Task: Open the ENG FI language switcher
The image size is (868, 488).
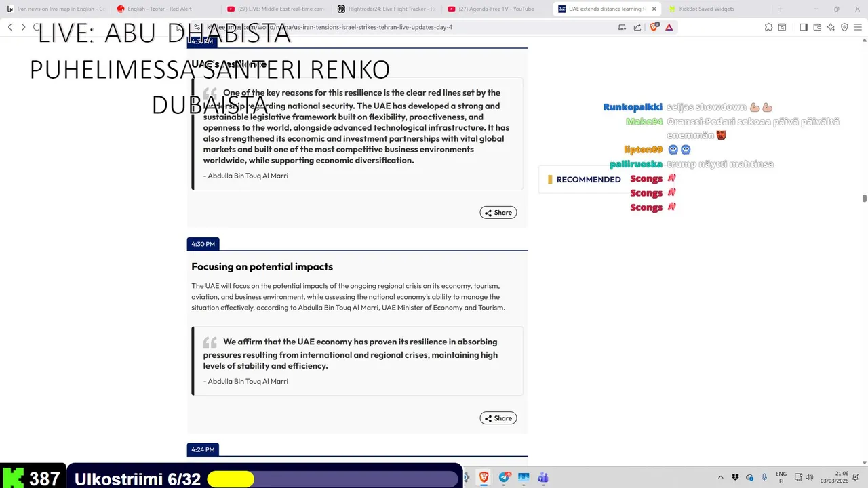Action: coord(781,477)
